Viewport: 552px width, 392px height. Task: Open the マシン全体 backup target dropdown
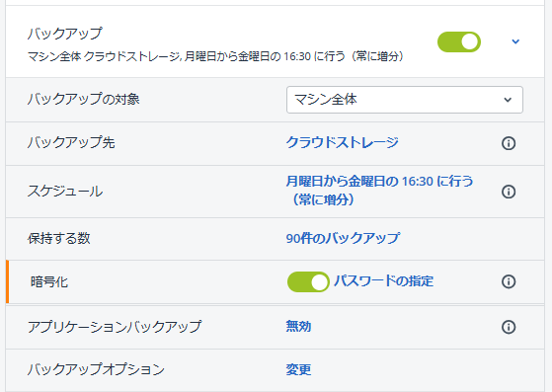405,100
